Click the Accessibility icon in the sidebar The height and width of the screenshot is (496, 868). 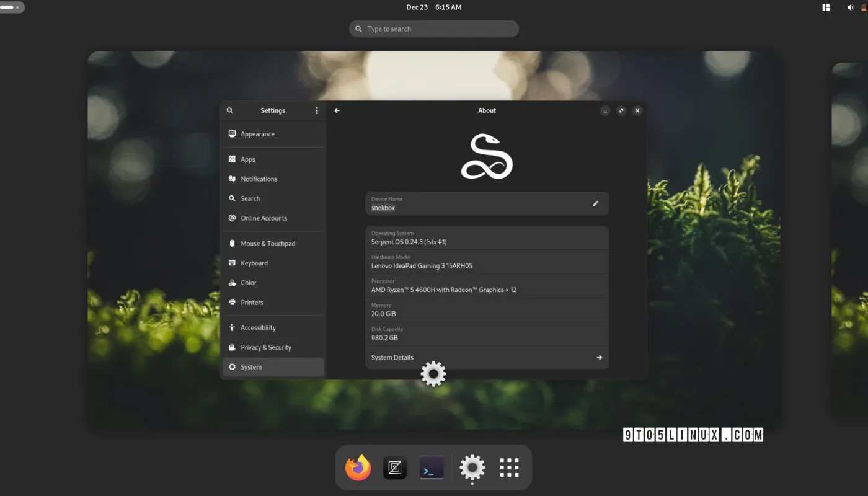[x=231, y=327]
